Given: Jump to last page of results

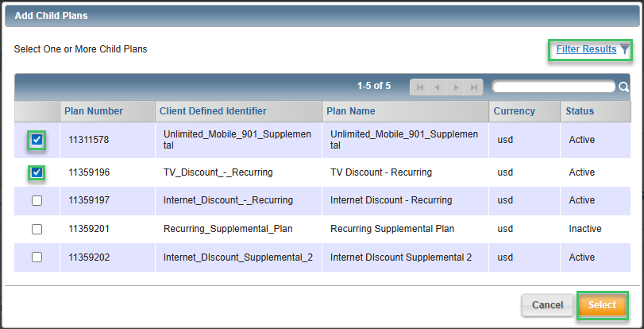Looking at the screenshot, I should coord(473,87).
